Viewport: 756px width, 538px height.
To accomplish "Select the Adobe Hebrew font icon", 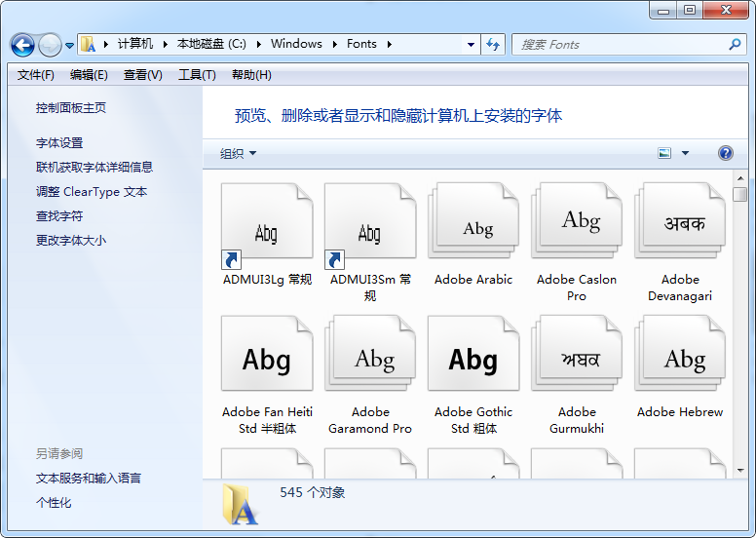I will click(680, 353).
